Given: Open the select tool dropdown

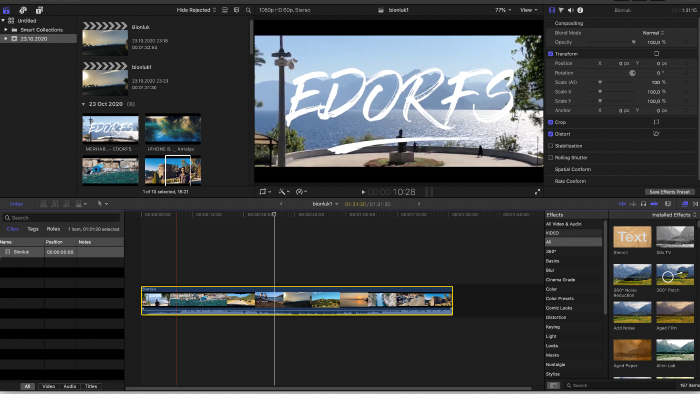Looking at the screenshot, I should (x=103, y=204).
